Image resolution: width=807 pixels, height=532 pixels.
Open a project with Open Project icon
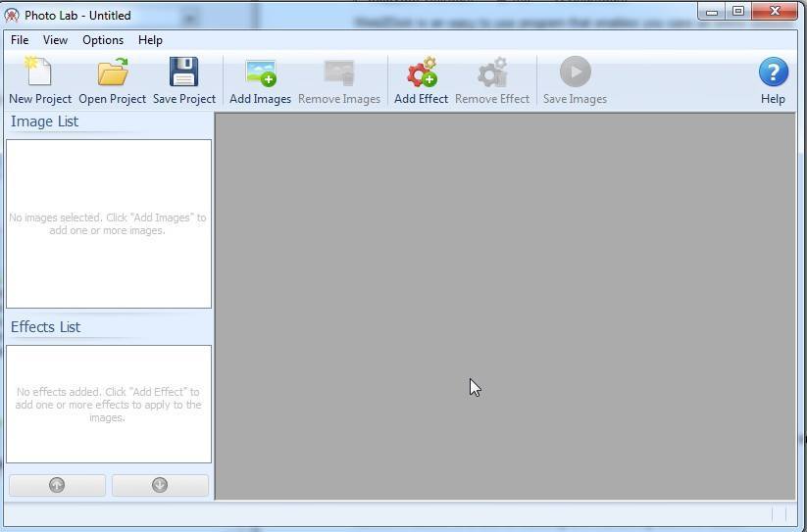tap(113, 72)
